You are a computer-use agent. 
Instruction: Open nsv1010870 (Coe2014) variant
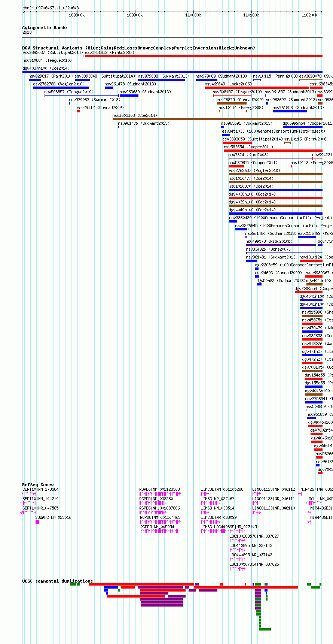click(x=251, y=186)
